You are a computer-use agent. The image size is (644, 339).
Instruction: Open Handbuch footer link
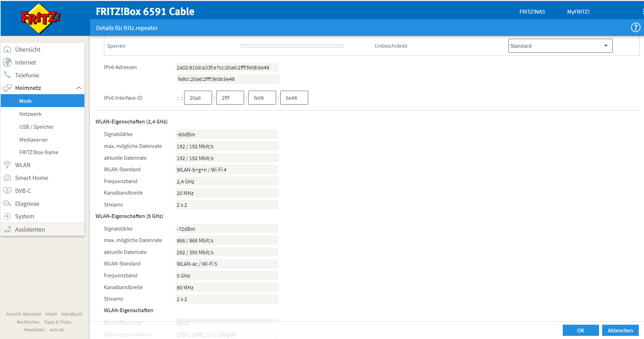click(72, 314)
